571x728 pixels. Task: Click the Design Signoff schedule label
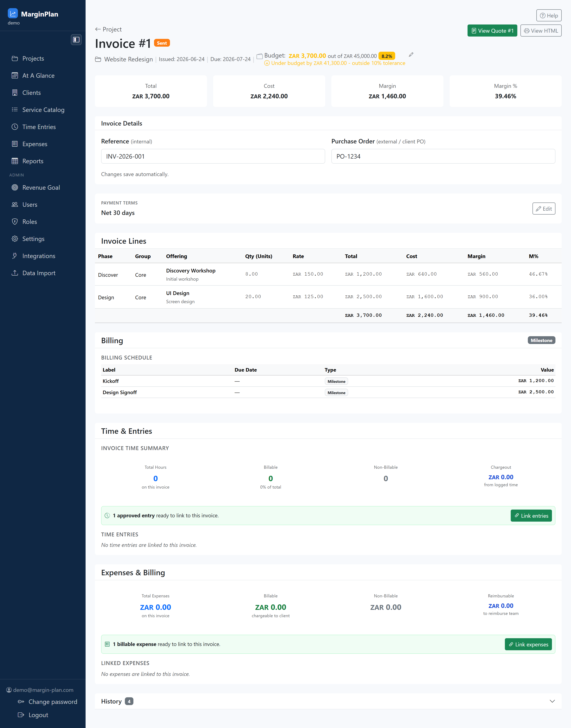(120, 393)
